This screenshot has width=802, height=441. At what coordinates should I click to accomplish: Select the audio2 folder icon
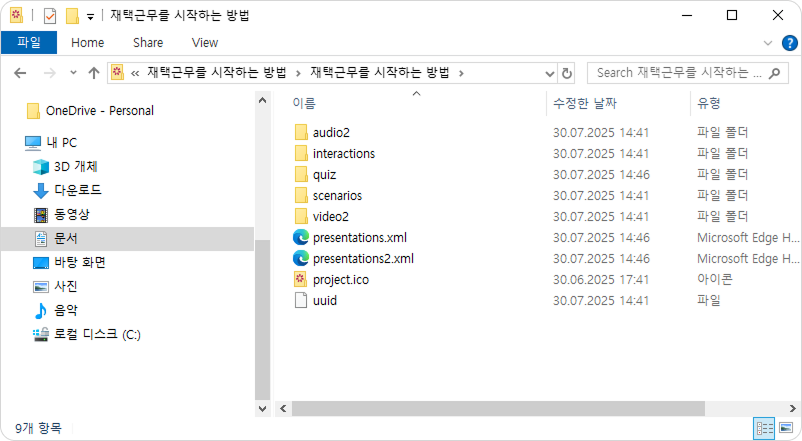pyautogui.click(x=301, y=133)
